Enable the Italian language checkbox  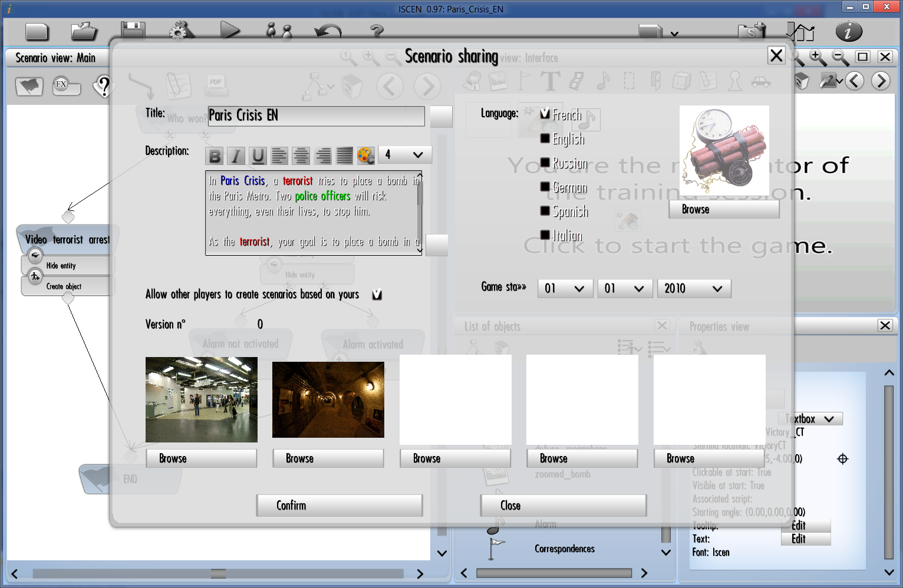[545, 235]
